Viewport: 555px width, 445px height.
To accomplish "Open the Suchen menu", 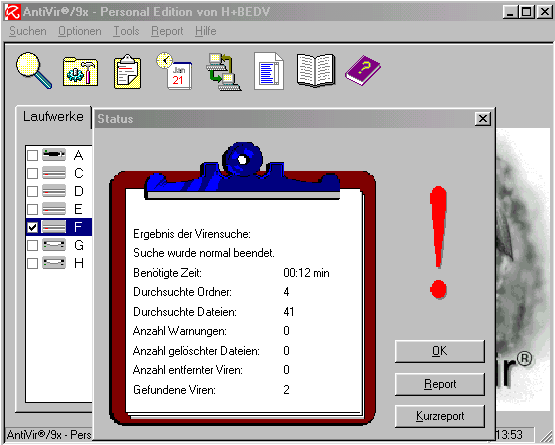I will click(x=28, y=31).
